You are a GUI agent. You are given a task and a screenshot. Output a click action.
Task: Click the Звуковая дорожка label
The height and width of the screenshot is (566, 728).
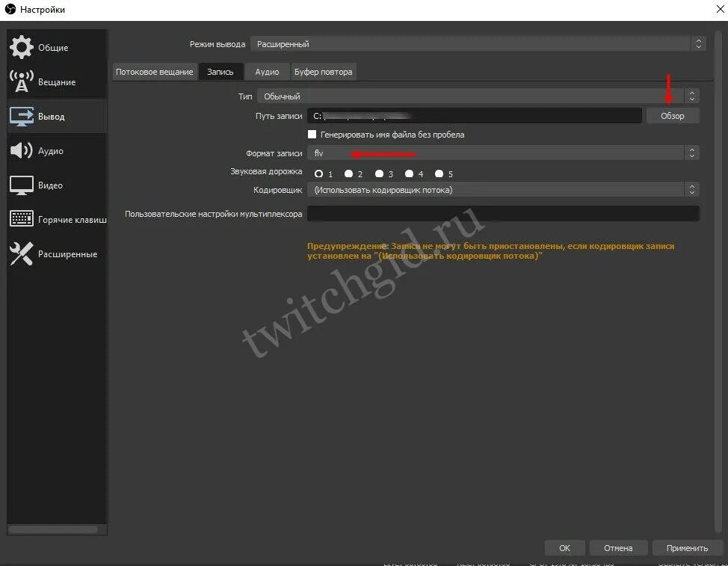(266, 171)
